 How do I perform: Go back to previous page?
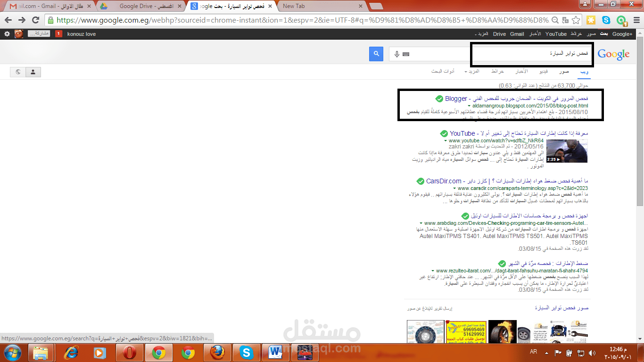coord(8,20)
